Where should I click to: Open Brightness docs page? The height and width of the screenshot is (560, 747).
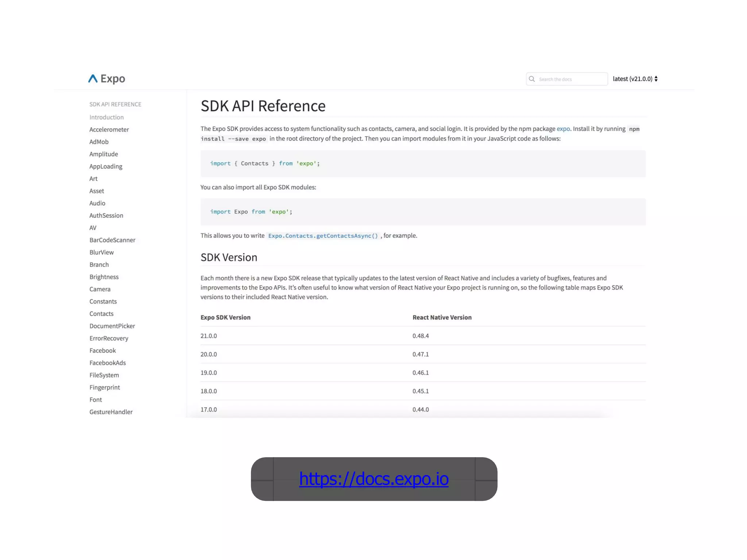point(104,277)
